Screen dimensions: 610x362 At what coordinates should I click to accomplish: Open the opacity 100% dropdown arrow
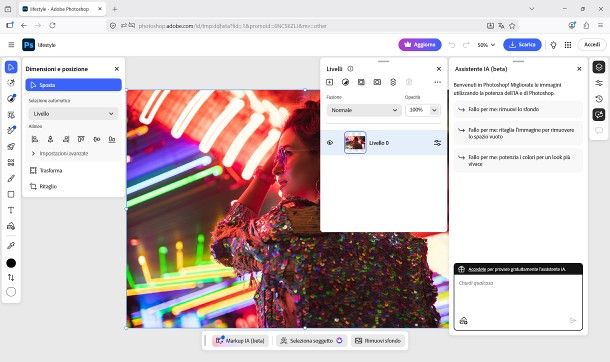pos(434,110)
